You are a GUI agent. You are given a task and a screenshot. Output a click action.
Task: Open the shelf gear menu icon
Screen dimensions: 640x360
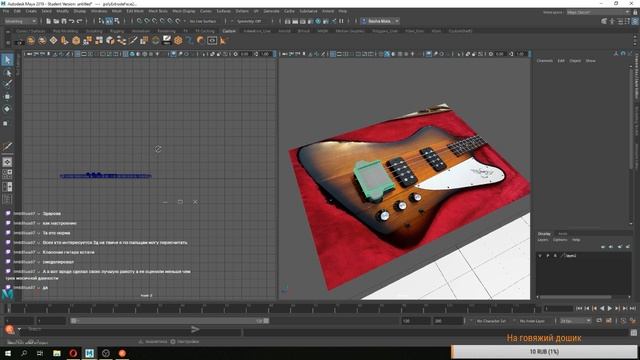tap(7, 41)
